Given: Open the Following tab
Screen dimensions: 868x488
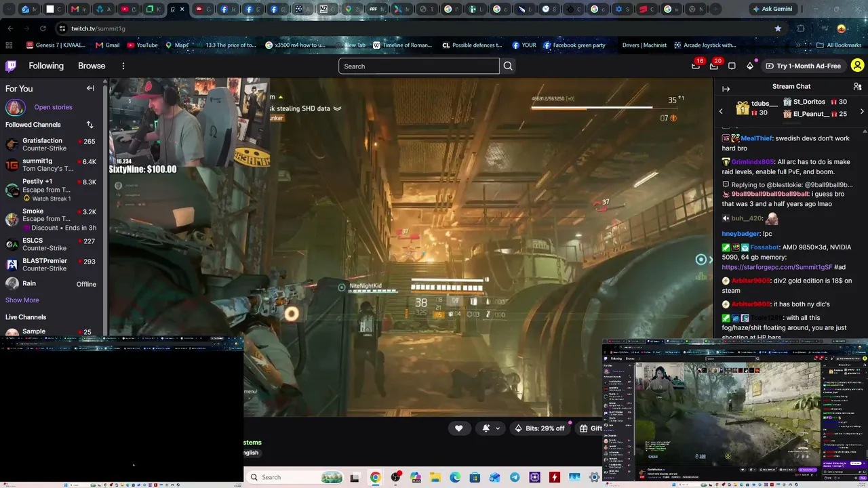Looking at the screenshot, I should (x=46, y=66).
